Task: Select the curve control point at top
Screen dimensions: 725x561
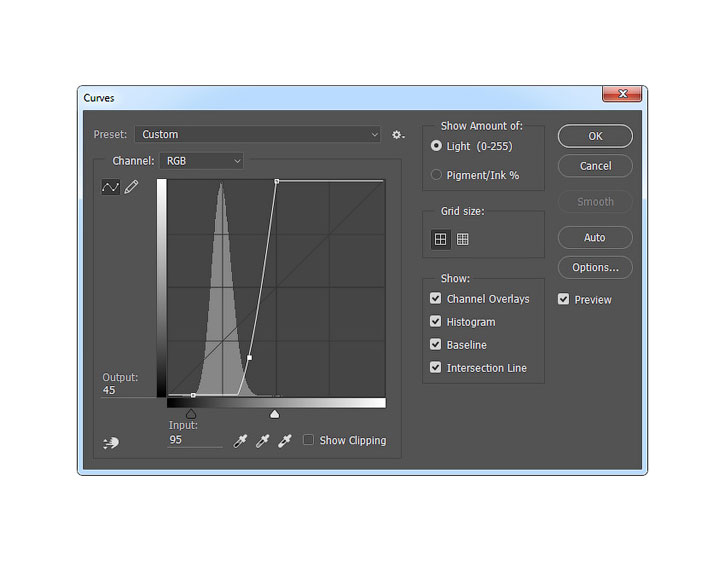Action: point(276,181)
